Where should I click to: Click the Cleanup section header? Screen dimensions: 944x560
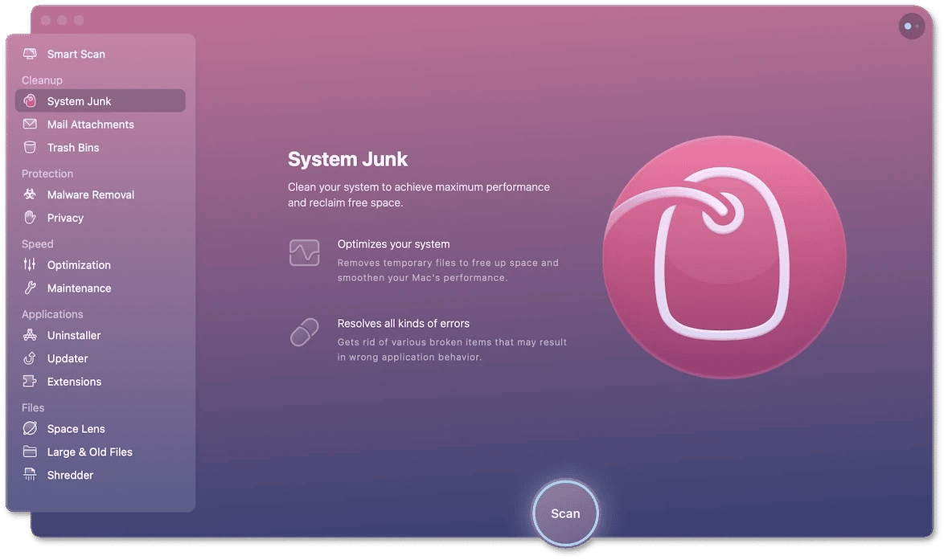click(x=42, y=80)
